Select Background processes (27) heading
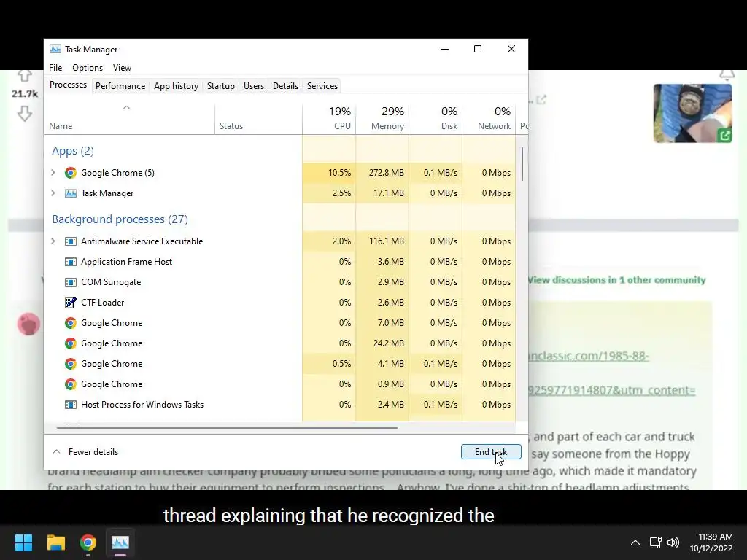747x560 pixels. [x=120, y=219]
